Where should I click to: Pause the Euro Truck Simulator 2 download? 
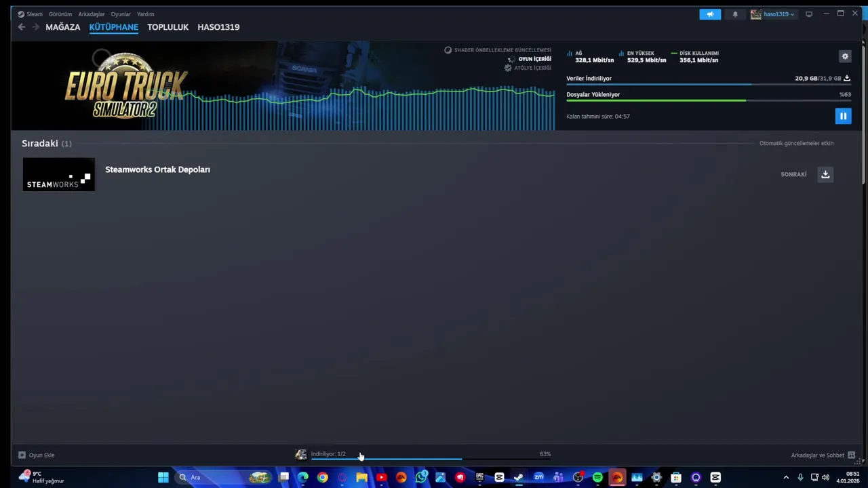coord(843,116)
